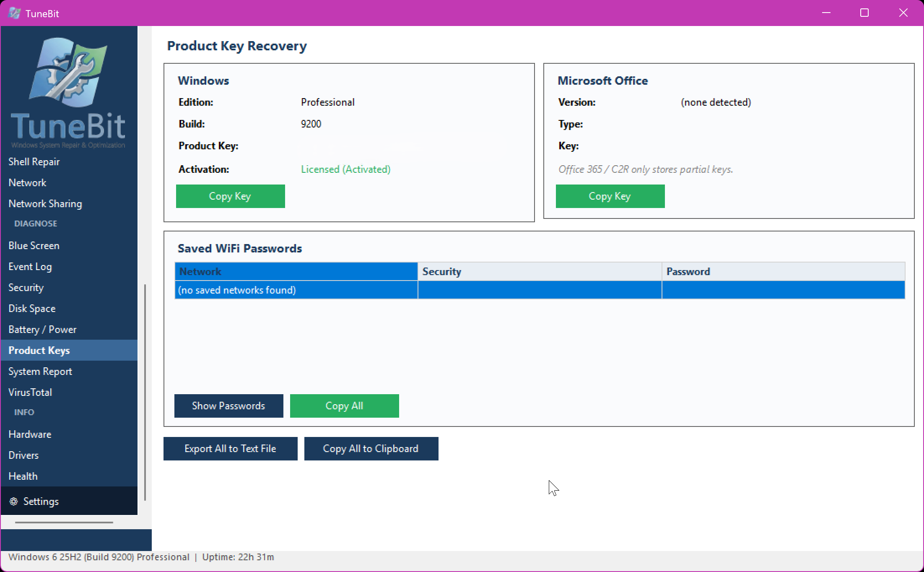Click the sidebar vertical scrollbar

coord(145,392)
